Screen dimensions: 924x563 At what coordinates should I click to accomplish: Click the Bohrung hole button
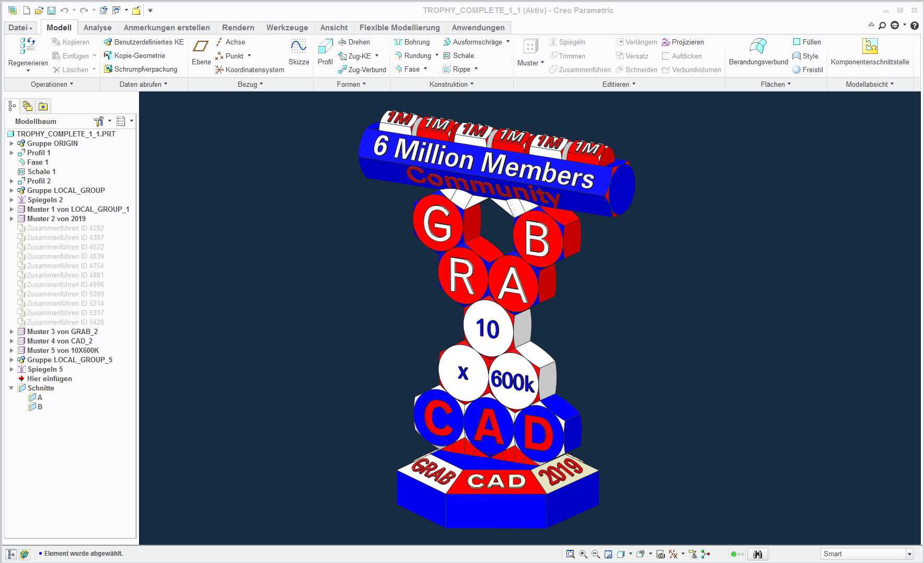412,42
